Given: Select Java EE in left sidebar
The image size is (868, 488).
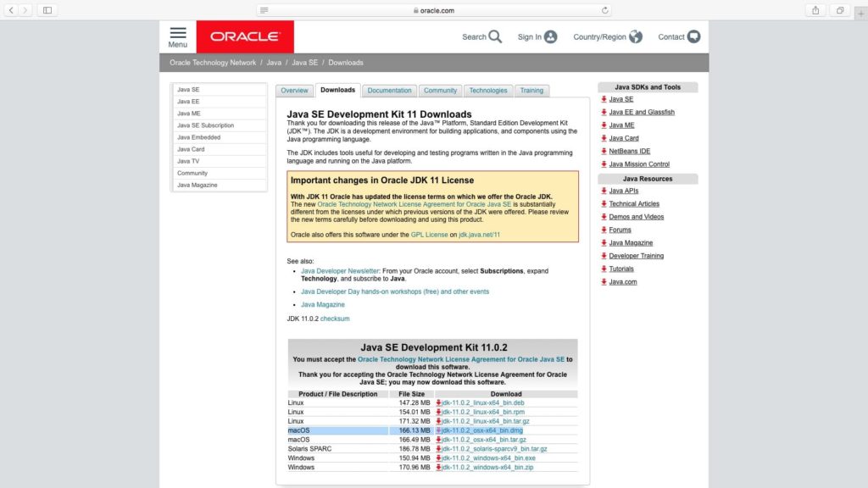Looking at the screenshot, I should pyautogui.click(x=220, y=102).
